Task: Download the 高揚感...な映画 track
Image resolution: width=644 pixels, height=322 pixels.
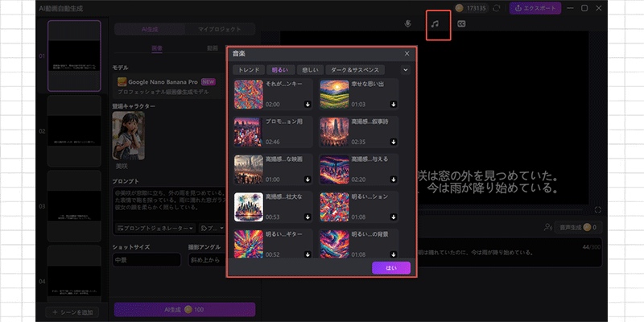Action: click(x=308, y=180)
